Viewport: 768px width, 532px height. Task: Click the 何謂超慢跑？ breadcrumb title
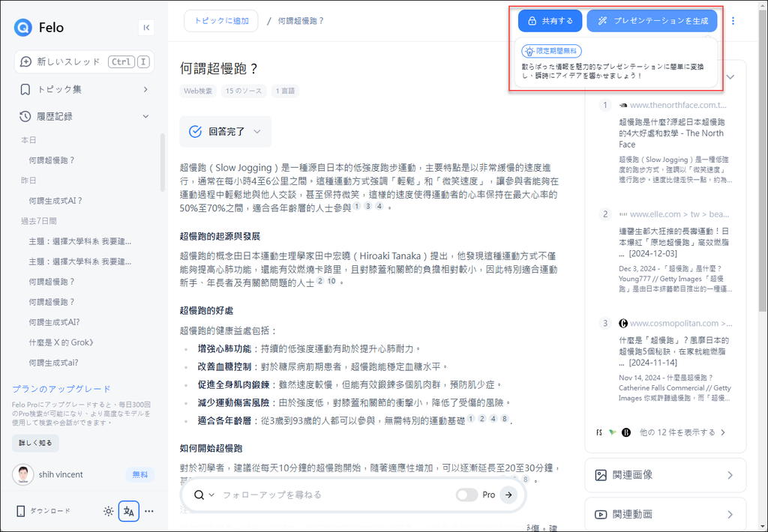[301, 21]
